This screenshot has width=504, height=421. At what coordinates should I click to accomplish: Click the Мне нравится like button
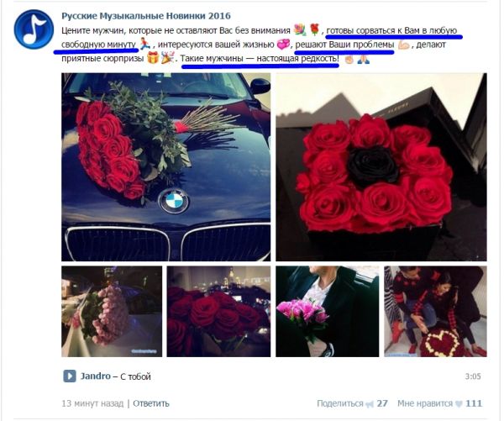pos(425,403)
